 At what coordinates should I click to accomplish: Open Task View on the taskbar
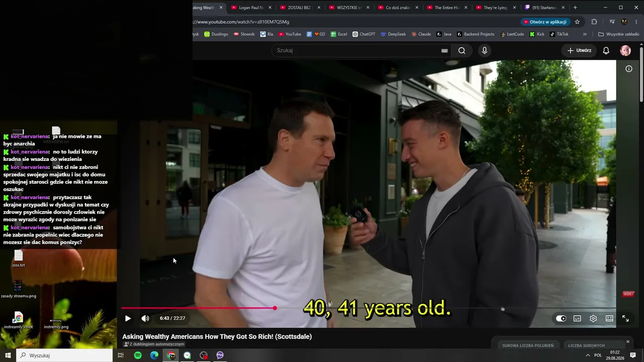click(x=121, y=355)
